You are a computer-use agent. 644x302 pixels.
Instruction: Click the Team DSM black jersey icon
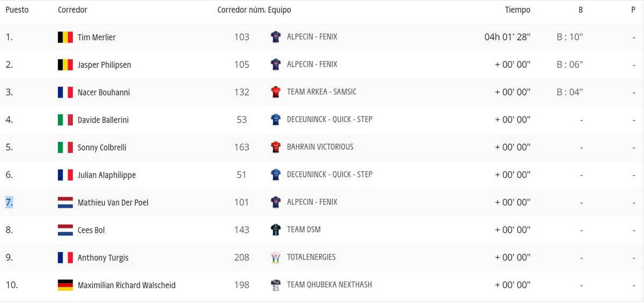click(x=276, y=230)
